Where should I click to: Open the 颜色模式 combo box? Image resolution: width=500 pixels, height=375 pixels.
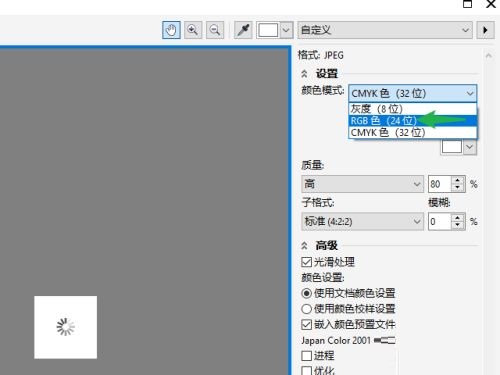coord(413,93)
